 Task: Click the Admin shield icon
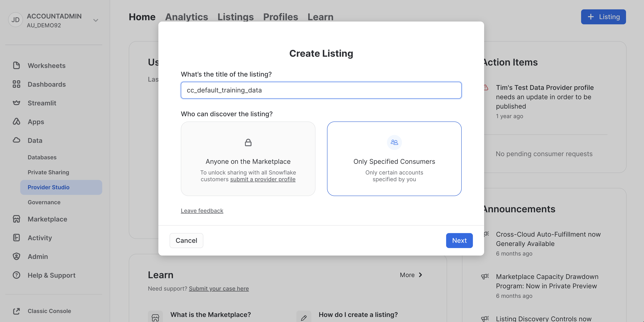pyautogui.click(x=16, y=256)
